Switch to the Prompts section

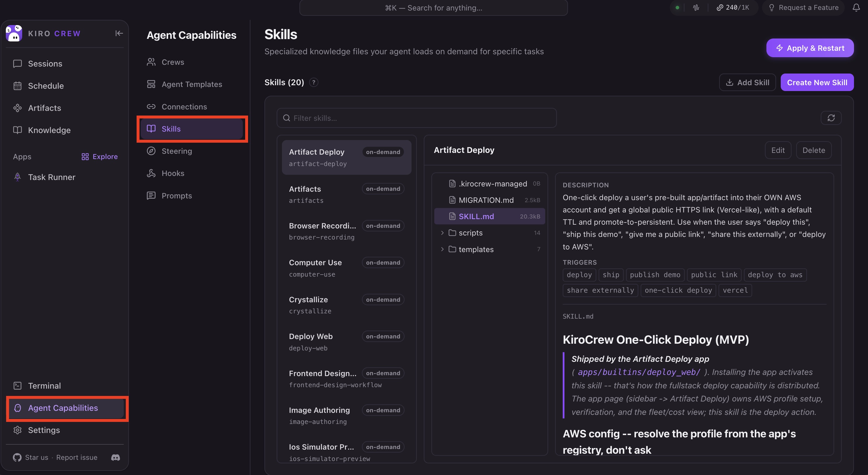[x=192, y=196]
